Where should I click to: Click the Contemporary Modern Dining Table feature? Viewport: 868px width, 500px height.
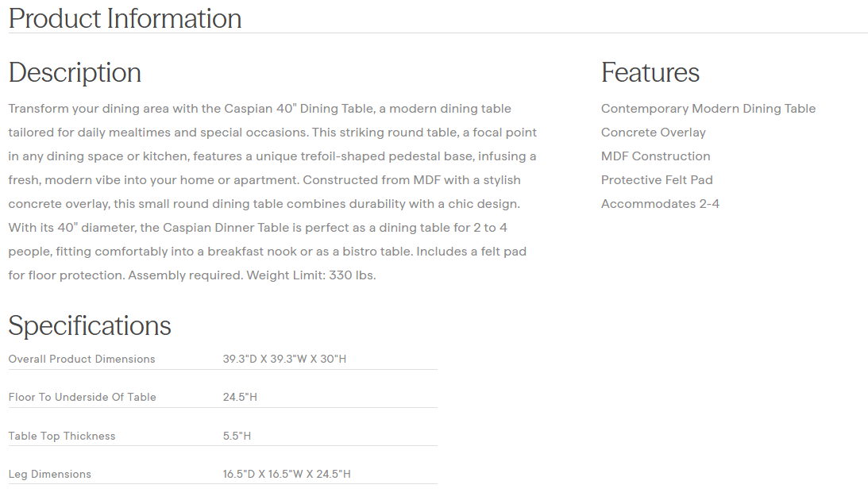708,109
